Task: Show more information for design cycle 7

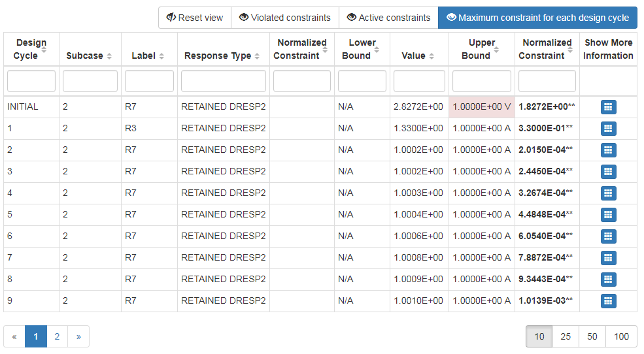Action: 608,258
